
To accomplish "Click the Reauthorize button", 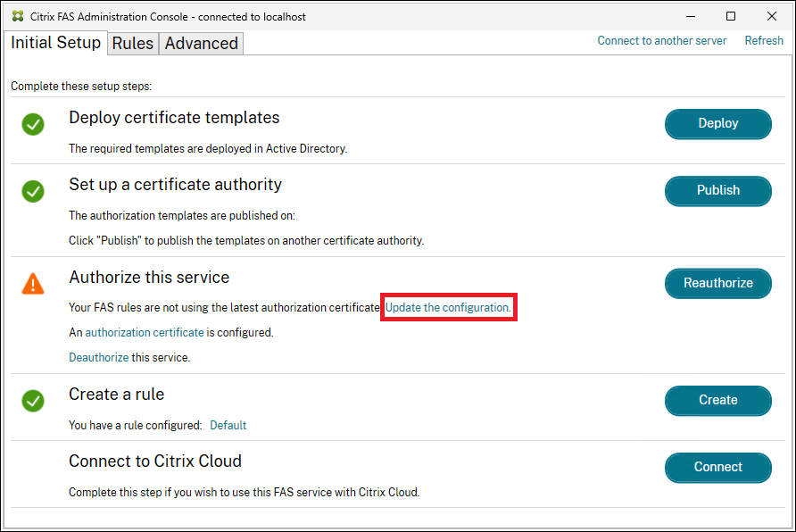I will (x=717, y=283).
